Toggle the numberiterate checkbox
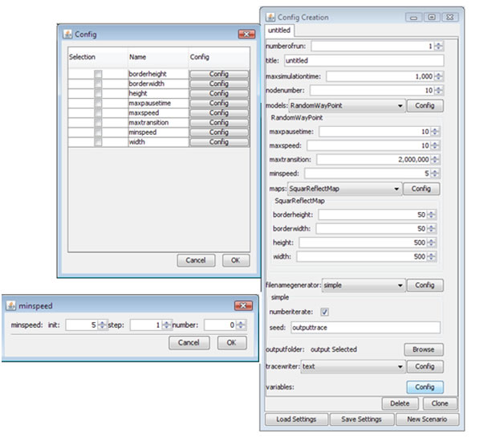Viewport: 504px width, 437px height. tap(324, 312)
